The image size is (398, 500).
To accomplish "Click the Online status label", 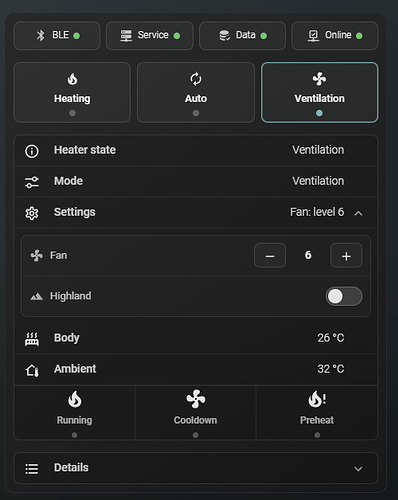I will (338, 35).
